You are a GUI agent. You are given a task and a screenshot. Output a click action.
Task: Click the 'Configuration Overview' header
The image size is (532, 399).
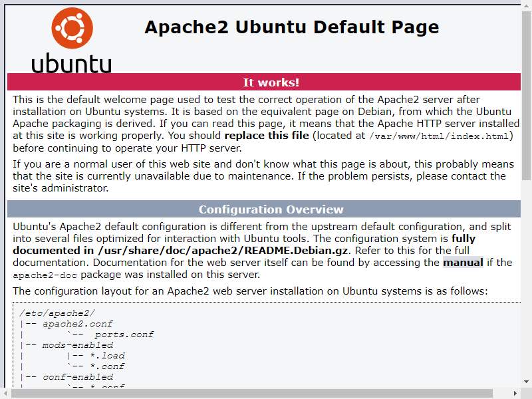[x=271, y=209]
